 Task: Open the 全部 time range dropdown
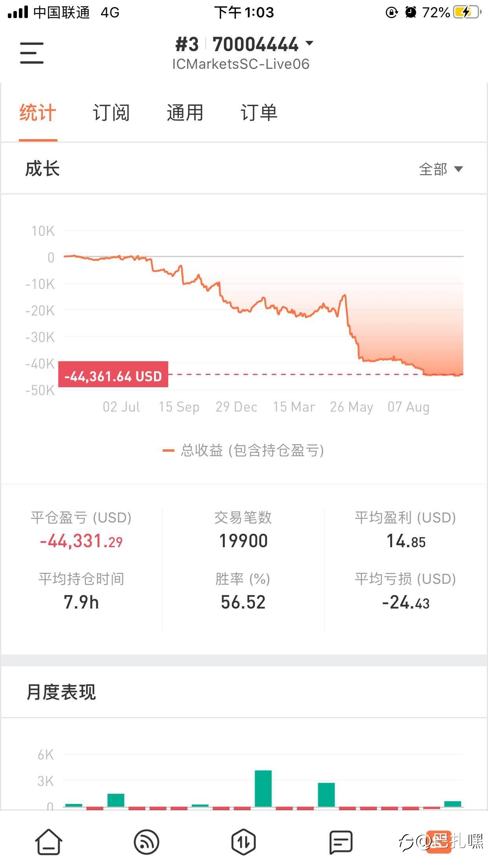click(441, 169)
